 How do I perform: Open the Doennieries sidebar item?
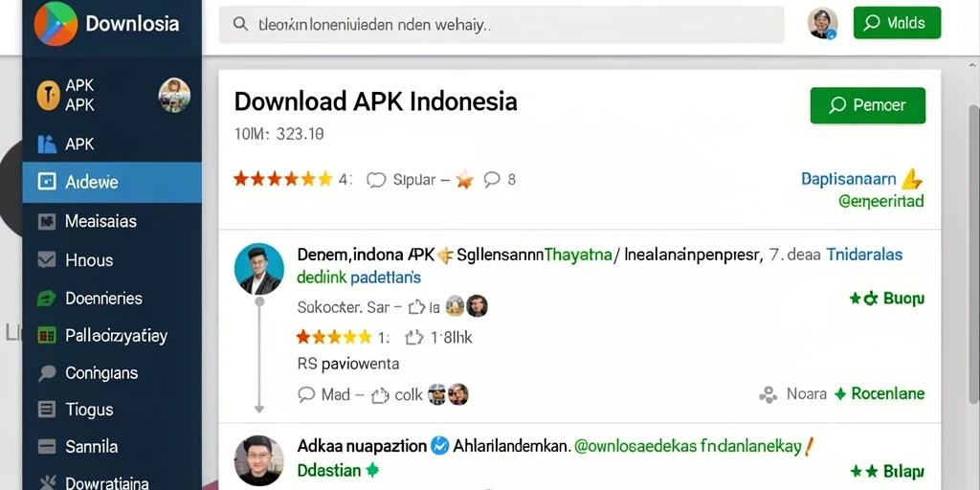112,299
